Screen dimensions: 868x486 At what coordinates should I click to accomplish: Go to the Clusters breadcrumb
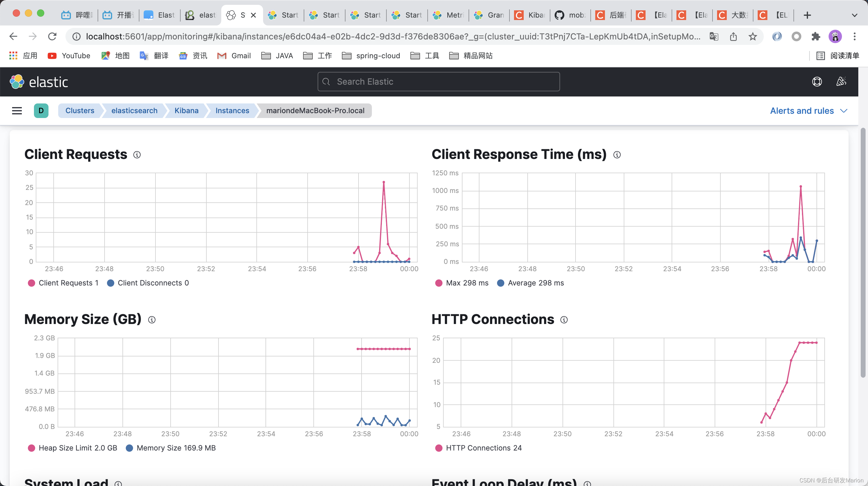(79, 111)
